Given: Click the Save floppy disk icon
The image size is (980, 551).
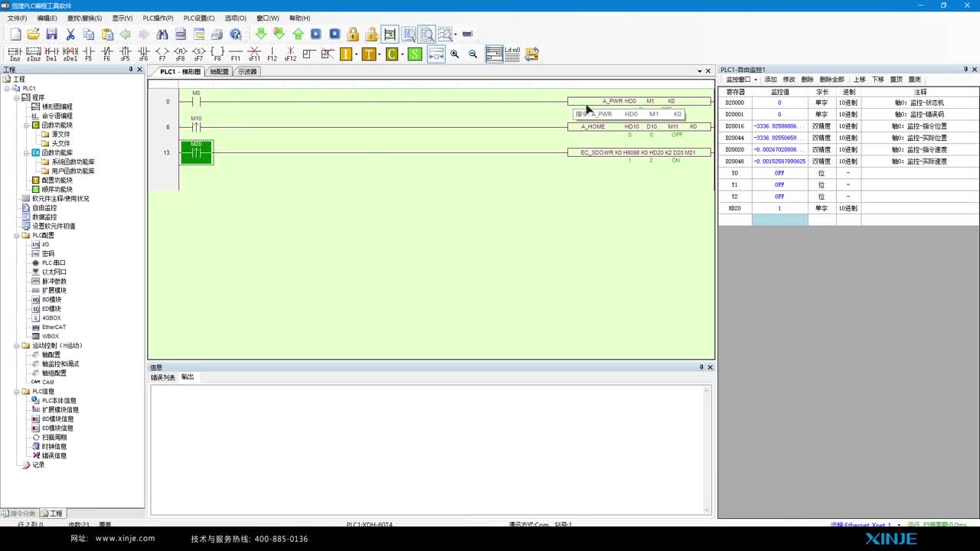Looking at the screenshot, I should coord(51,34).
